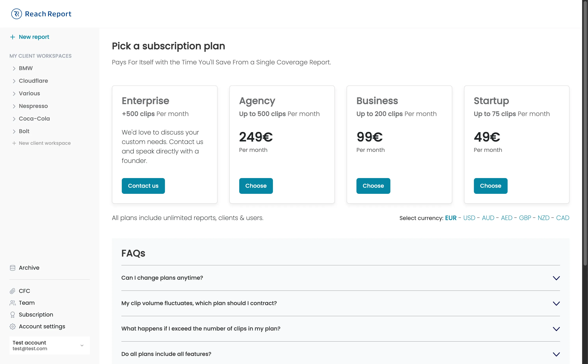Add a new client workspace with plus icon
This screenshot has height=364, width=588.
[x=14, y=143]
